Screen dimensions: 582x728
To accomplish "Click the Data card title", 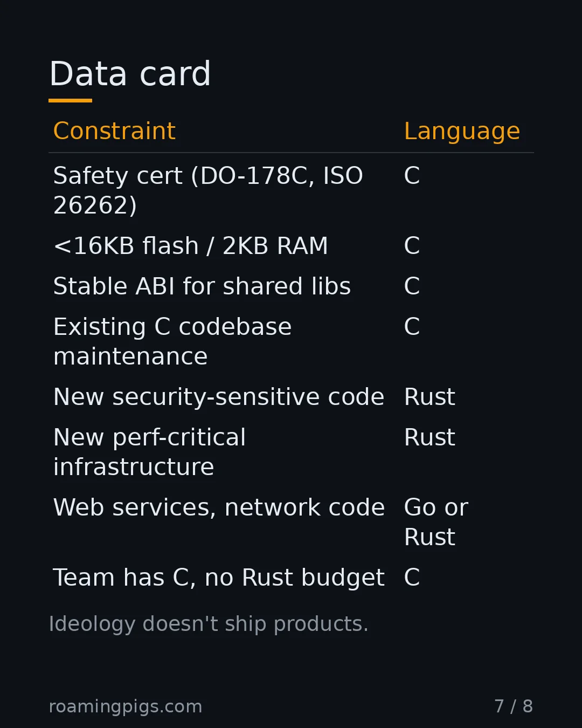I will click(x=130, y=74).
